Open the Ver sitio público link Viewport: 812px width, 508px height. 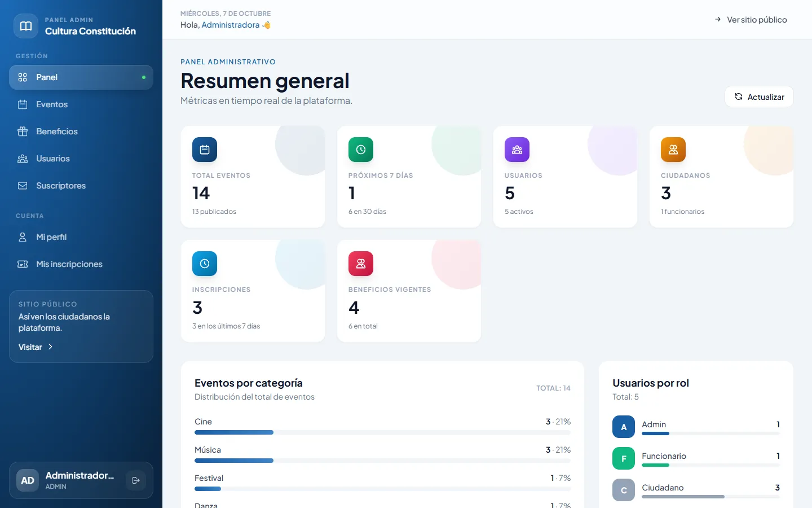click(x=751, y=20)
